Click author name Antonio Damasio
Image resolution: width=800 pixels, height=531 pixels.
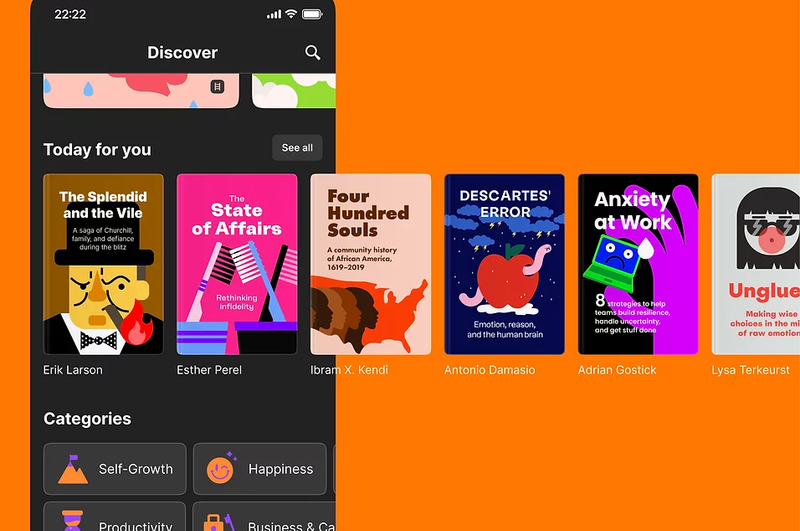[489, 370]
